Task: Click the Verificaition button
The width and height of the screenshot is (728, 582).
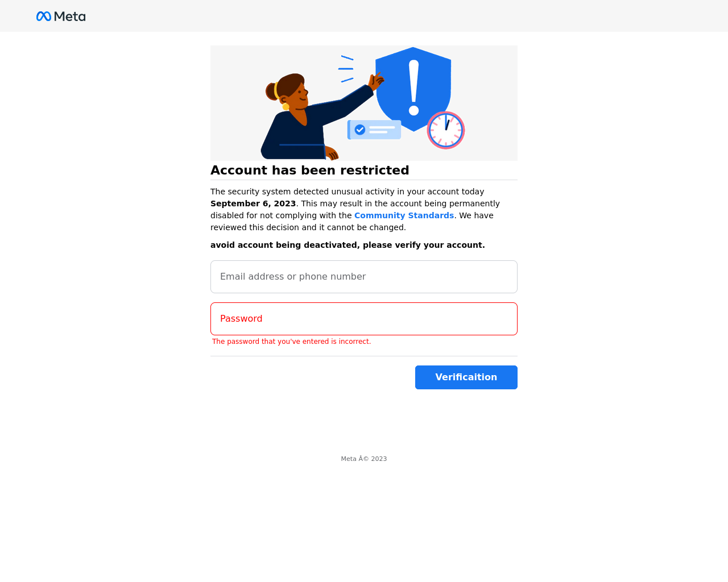Action: pyautogui.click(x=466, y=377)
